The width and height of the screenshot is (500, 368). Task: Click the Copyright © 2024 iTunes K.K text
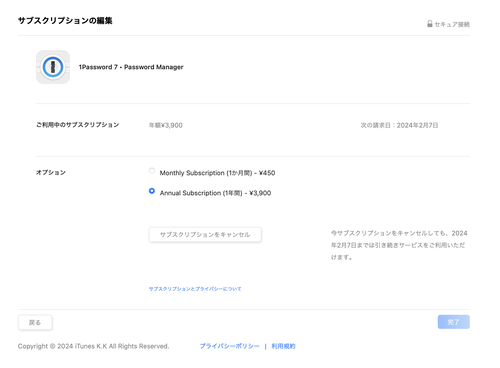point(93,346)
